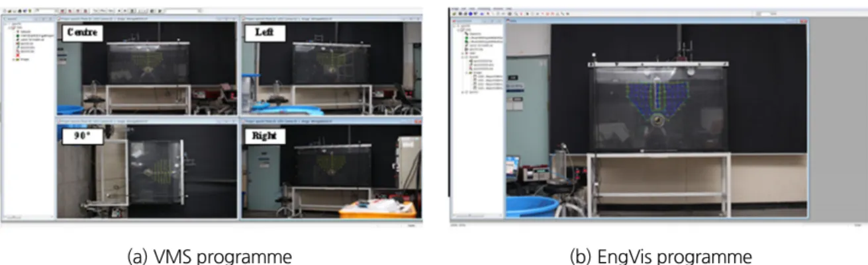The image size is (868, 265).
Task: Open the leftmost menu in EngVis menu bar
Action: [454, 9]
